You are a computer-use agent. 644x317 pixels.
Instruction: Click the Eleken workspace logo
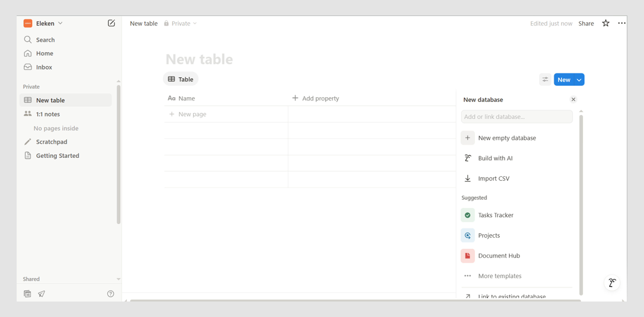tap(28, 23)
